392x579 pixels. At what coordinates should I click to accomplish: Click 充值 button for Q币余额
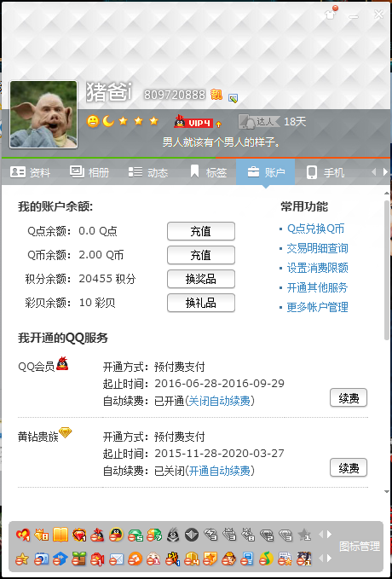pyautogui.click(x=201, y=255)
